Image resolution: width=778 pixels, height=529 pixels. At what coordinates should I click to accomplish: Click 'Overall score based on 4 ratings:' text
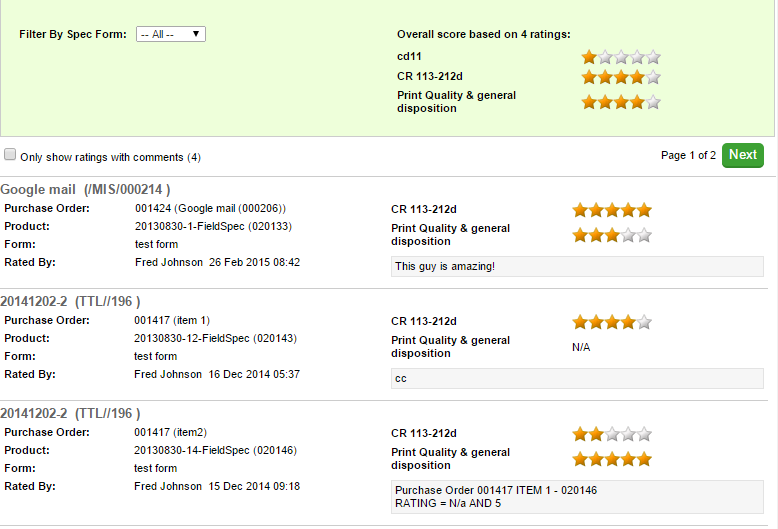[484, 34]
